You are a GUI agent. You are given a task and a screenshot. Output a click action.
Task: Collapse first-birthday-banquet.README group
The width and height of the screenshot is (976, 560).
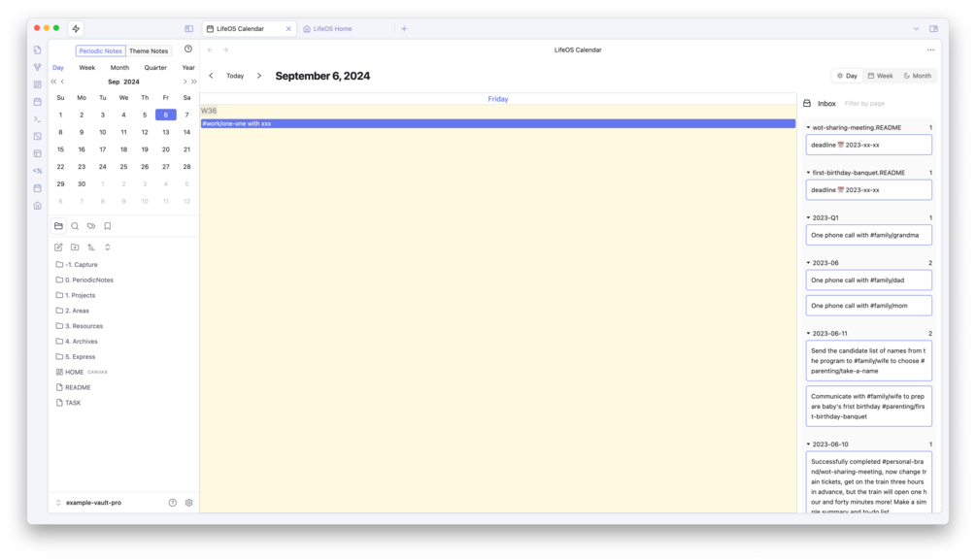[x=809, y=173]
